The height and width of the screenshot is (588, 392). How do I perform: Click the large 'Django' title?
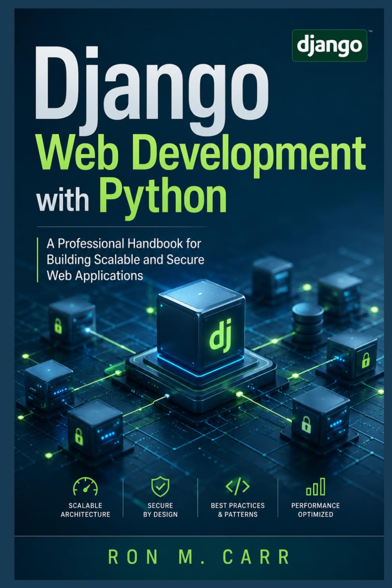point(151,92)
